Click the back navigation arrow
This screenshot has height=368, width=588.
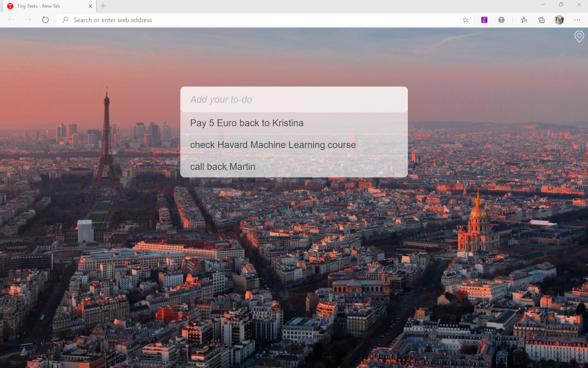(10, 20)
